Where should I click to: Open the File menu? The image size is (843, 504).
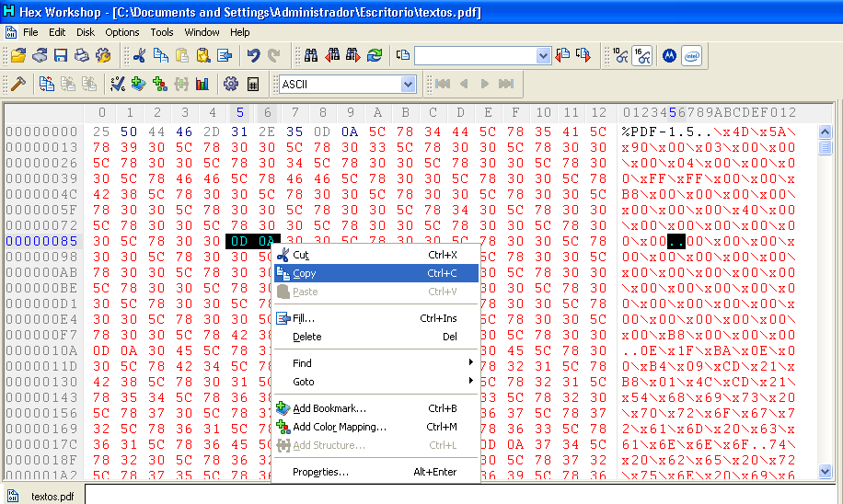click(30, 32)
